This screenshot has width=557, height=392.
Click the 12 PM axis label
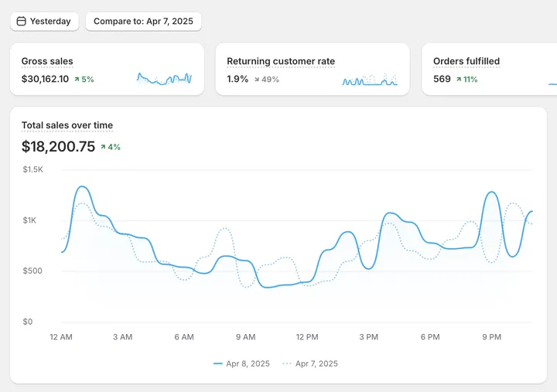pyautogui.click(x=307, y=337)
